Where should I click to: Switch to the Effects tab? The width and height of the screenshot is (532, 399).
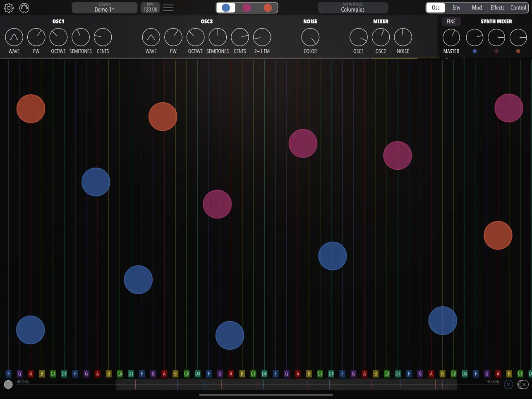(497, 7)
